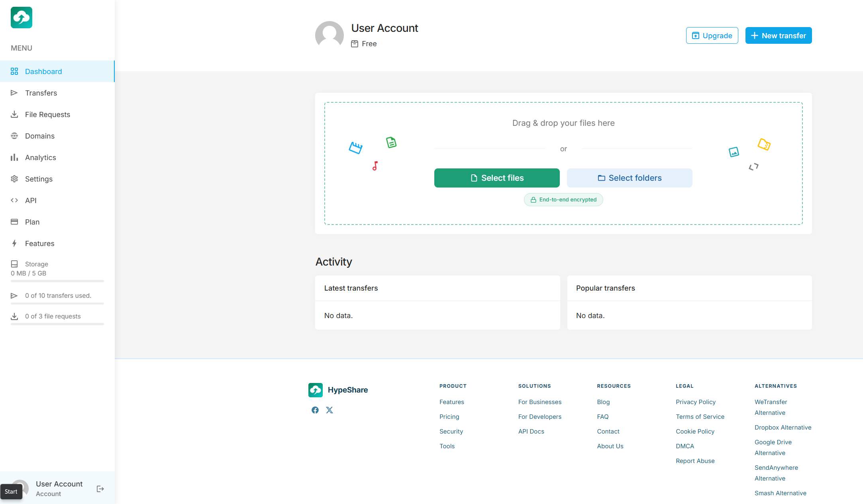
Task: Click the transfers used progress bar
Action: pyautogui.click(x=57, y=303)
